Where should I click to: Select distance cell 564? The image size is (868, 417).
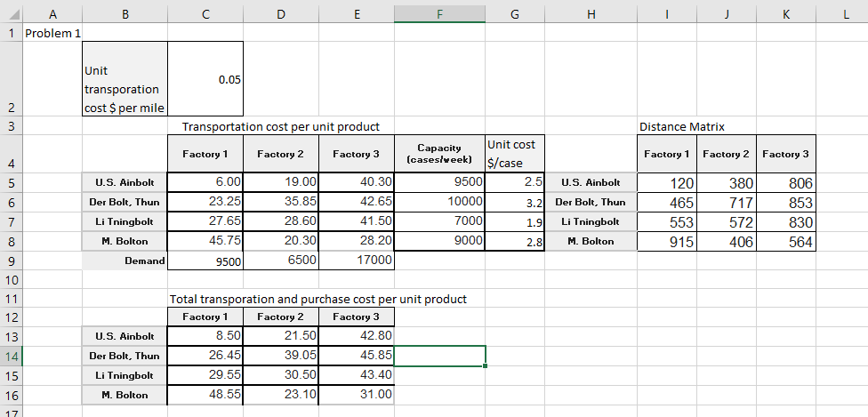(x=786, y=242)
